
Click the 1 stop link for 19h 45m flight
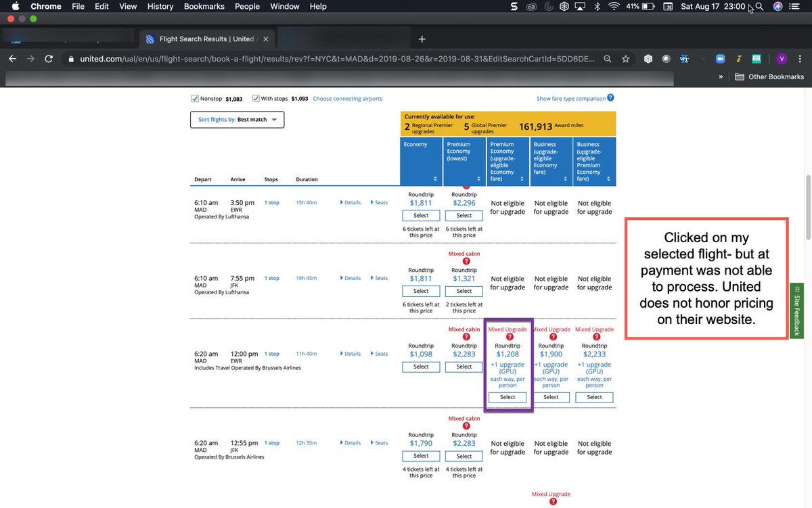[x=271, y=278]
